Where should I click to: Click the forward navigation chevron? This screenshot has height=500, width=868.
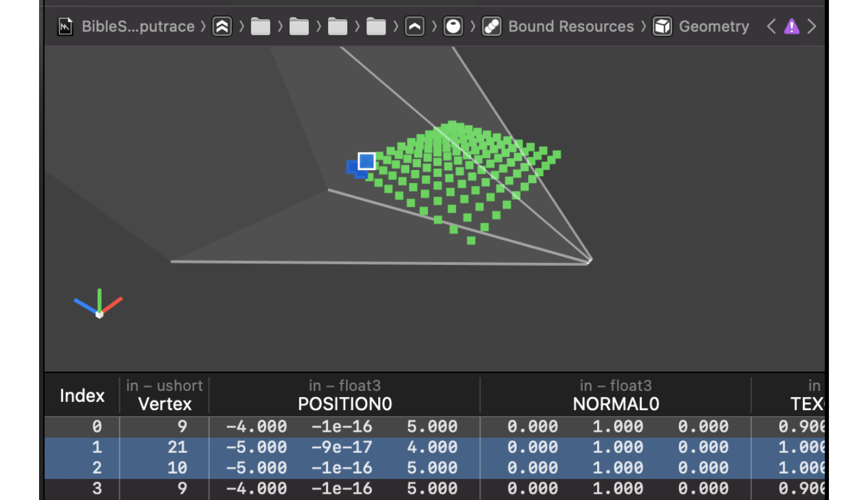coord(812,26)
